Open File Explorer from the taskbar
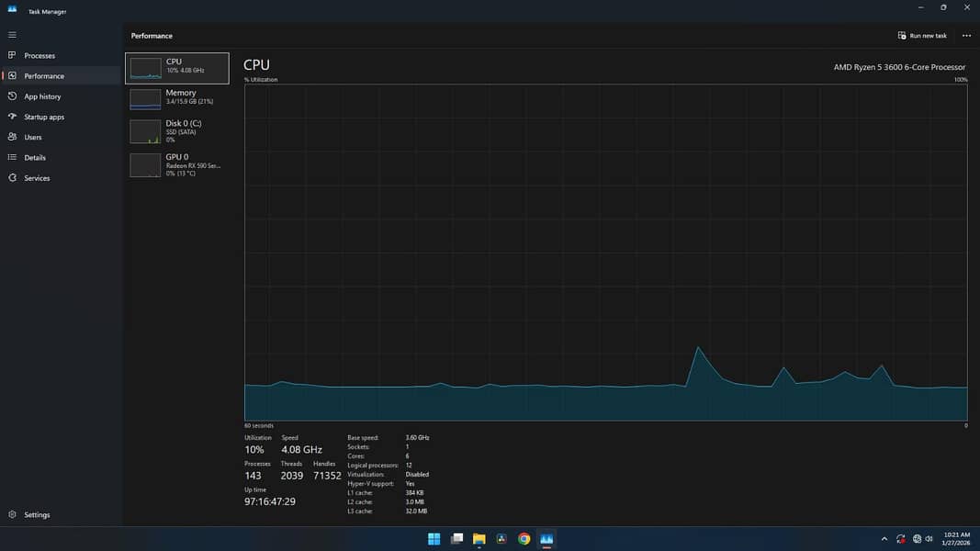The height and width of the screenshot is (551, 980). [479, 539]
